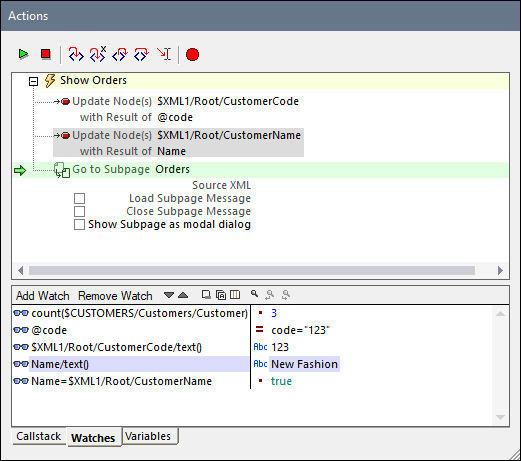
Task: Click the watch value 3
Action: [274, 313]
